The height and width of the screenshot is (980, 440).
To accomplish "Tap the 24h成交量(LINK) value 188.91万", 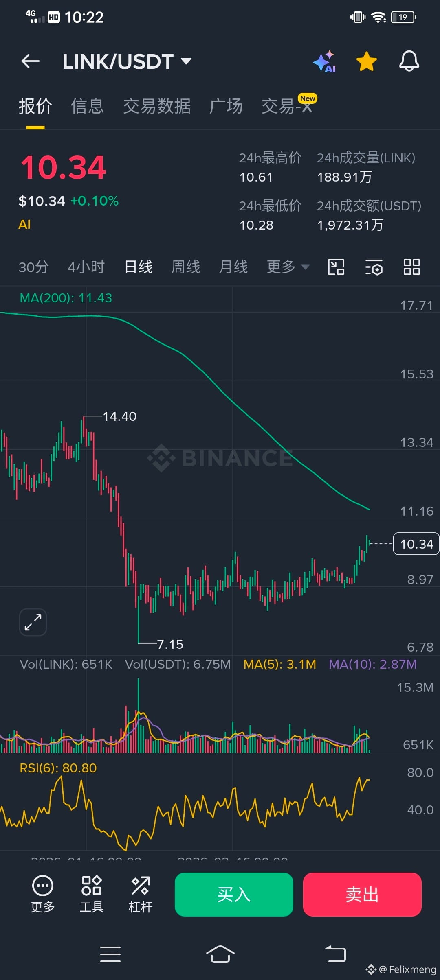I will tap(345, 177).
